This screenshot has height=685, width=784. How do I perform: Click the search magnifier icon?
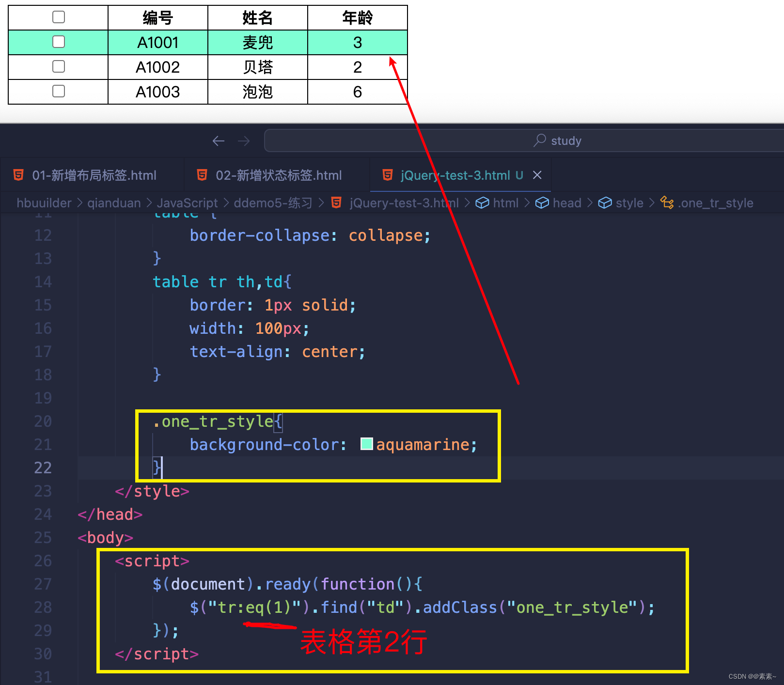tap(539, 140)
